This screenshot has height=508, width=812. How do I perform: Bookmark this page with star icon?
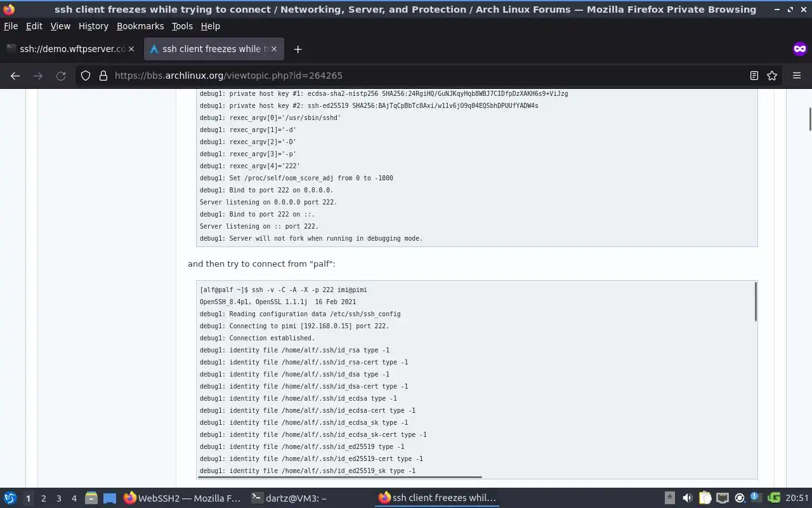[x=772, y=76]
